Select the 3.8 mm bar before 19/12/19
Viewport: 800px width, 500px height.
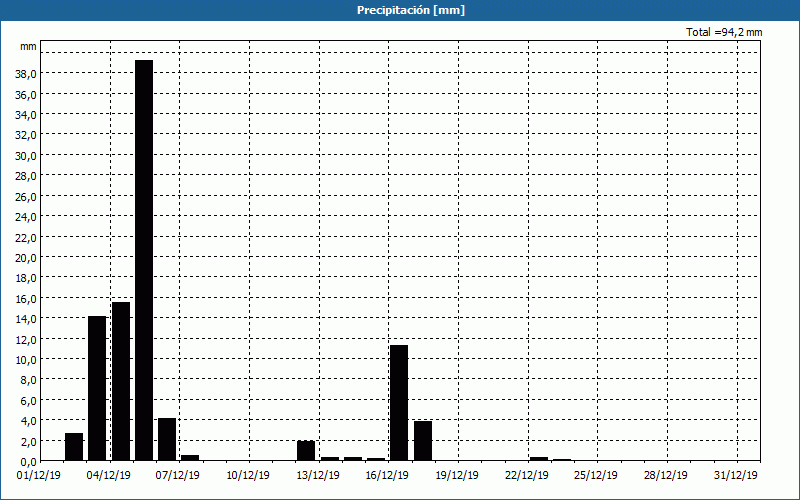[x=423, y=441]
